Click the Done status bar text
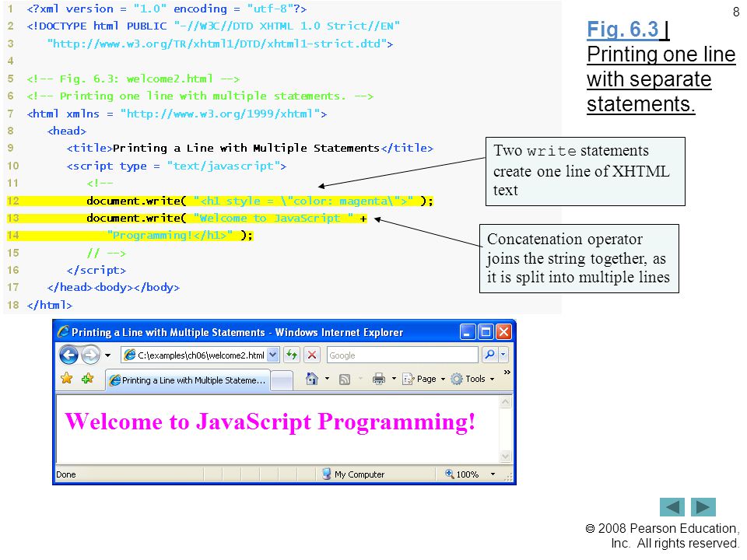This screenshot has width=747, height=560. coord(66,474)
